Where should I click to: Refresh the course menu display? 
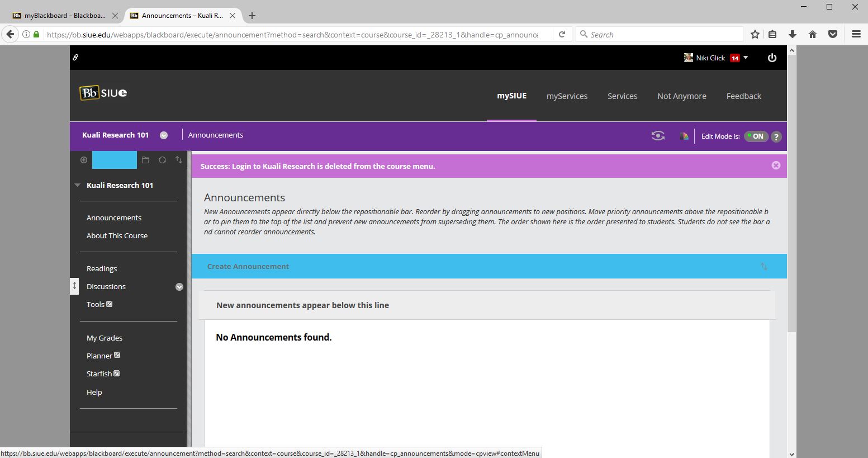pos(162,160)
